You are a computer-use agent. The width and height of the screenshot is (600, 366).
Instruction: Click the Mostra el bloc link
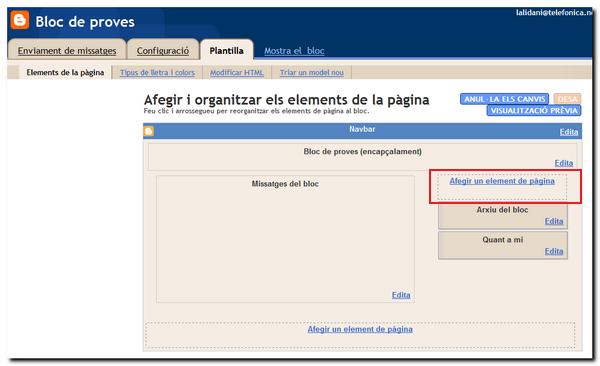(294, 51)
